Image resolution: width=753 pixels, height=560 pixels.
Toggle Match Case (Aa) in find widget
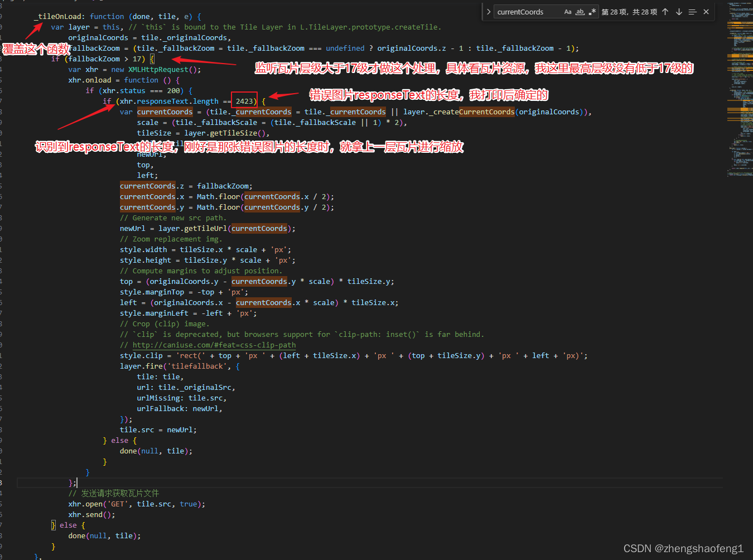click(x=568, y=12)
